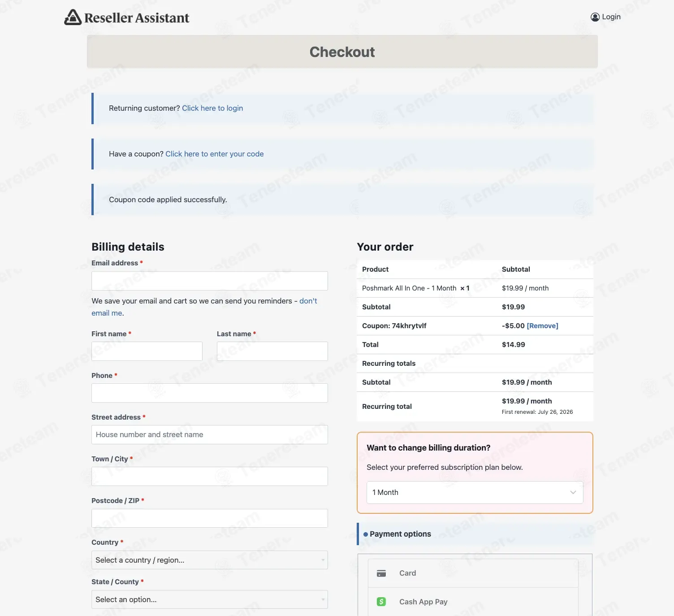Open the billing duration 1 Month dropdown
Screen dimensions: 674x616
point(475,492)
